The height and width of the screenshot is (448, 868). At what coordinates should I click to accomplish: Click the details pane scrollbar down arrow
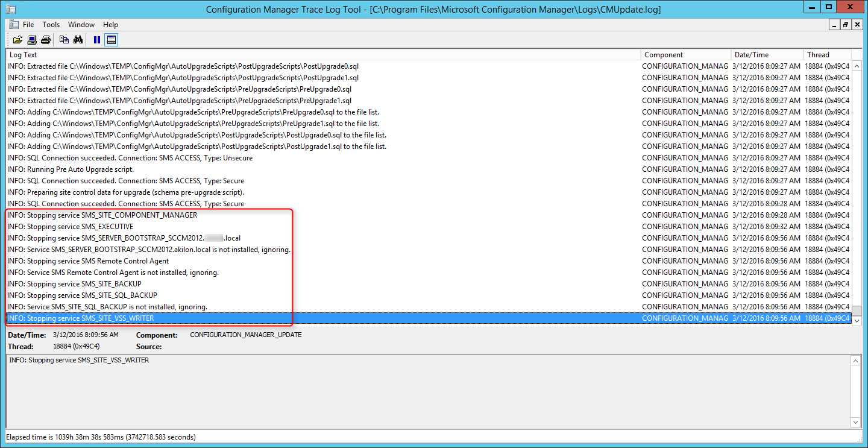[856, 423]
